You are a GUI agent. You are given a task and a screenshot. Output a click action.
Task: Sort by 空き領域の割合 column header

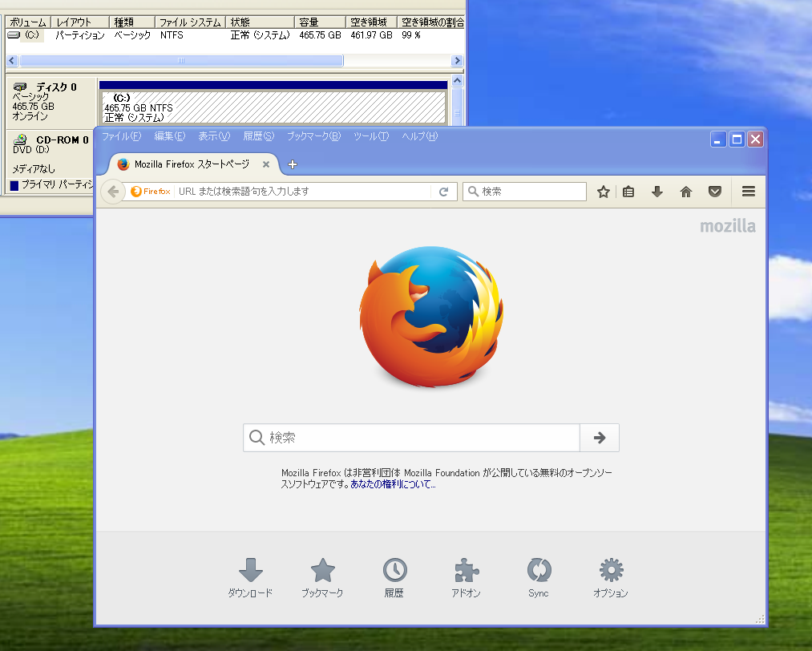pyautogui.click(x=431, y=22)
